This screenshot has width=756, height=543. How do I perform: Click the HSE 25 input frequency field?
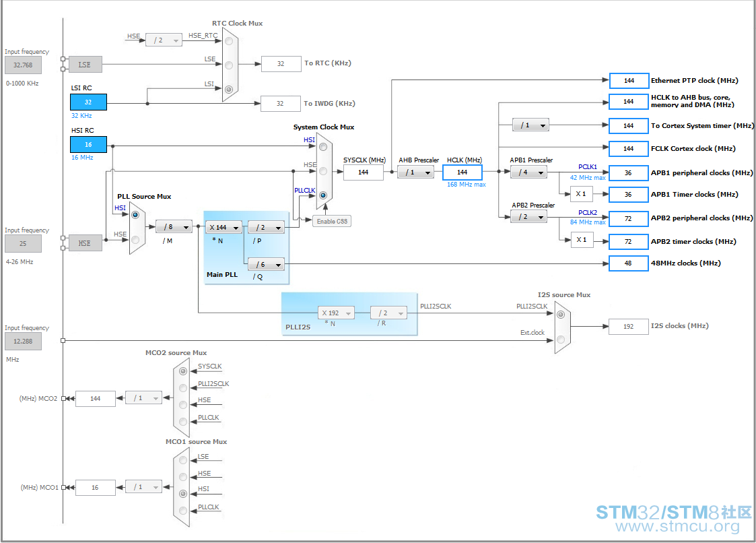[x=23, y=244]
